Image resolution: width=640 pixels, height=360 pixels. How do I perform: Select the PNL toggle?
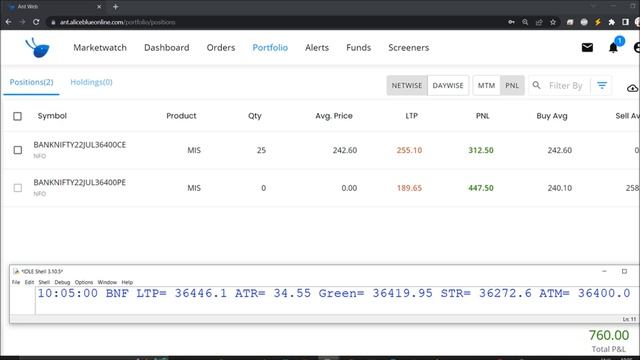[512, 85]
